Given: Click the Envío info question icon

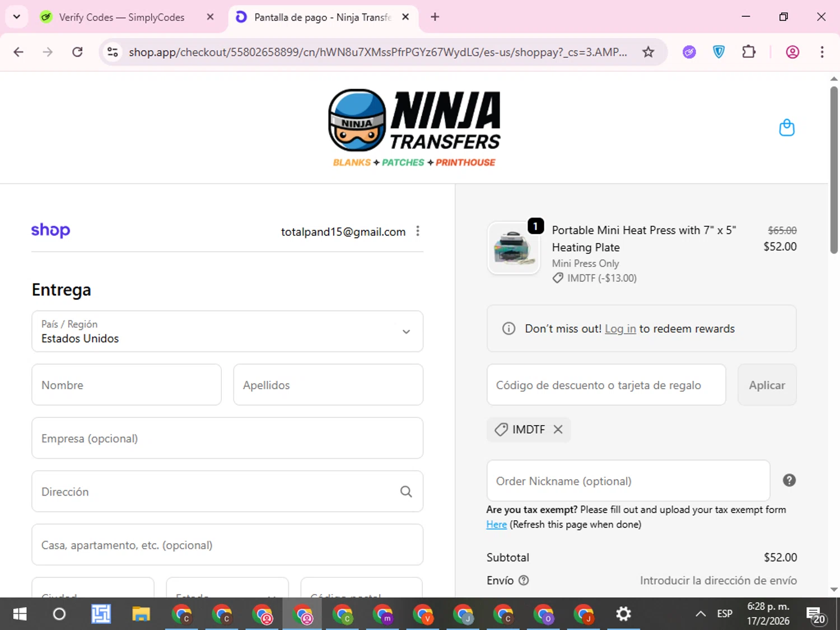Looking at the screenshot, I should (x=524, y=581).
